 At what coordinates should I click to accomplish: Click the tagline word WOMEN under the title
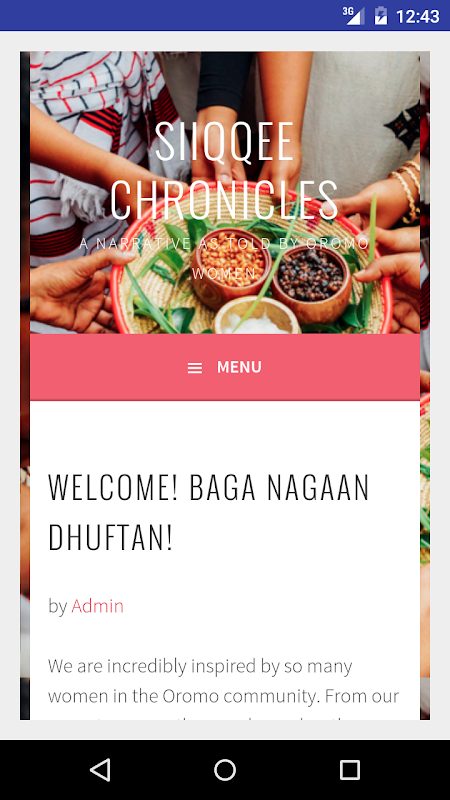224,274
